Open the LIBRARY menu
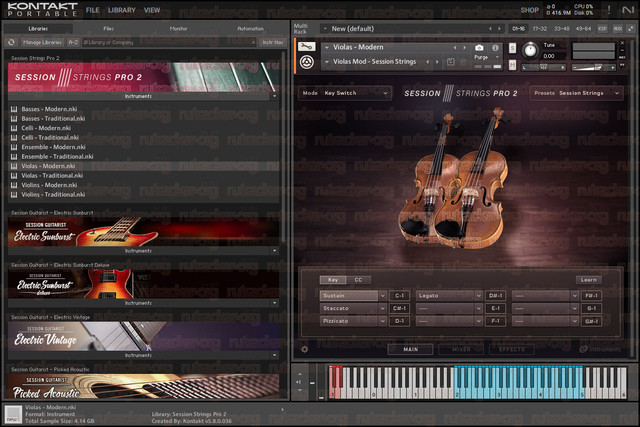640x427 pixels. [122, 10]
